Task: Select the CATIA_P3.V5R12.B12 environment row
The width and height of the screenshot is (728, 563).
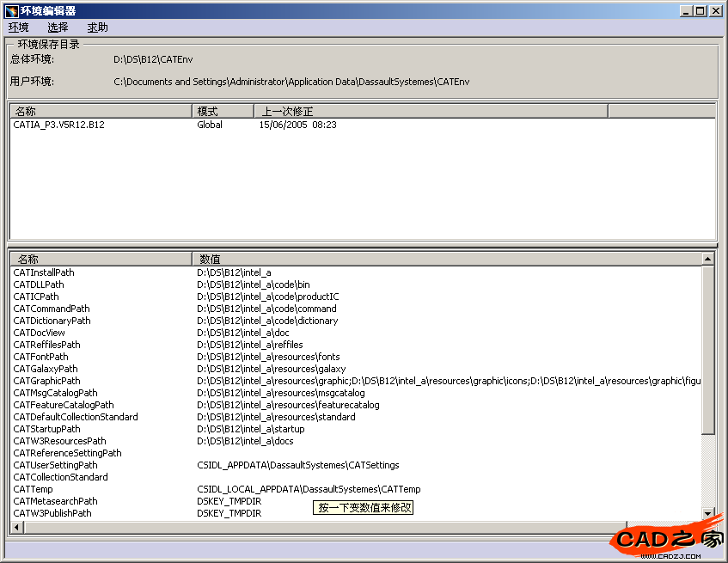Action: tap(59, 125)
